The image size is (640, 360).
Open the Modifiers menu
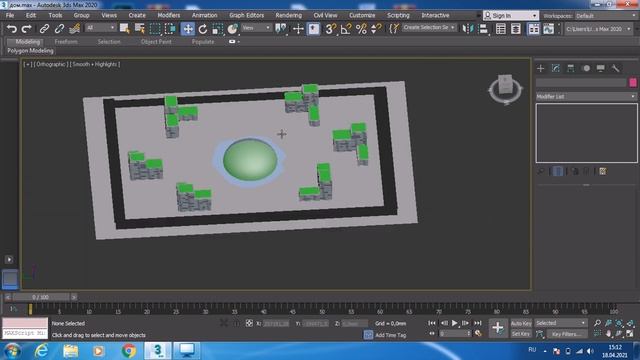click(169, 15)
